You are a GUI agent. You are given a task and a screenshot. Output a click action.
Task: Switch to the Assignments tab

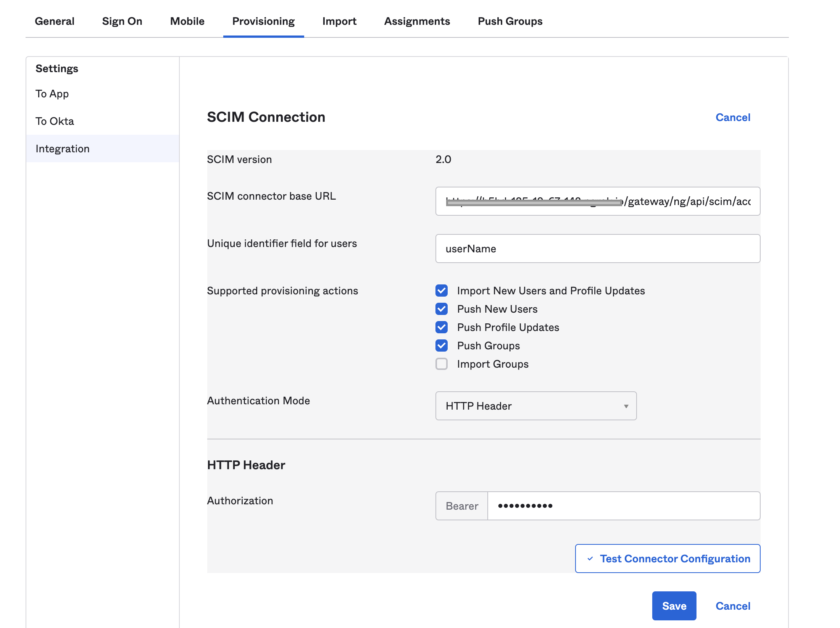(417, 21)
